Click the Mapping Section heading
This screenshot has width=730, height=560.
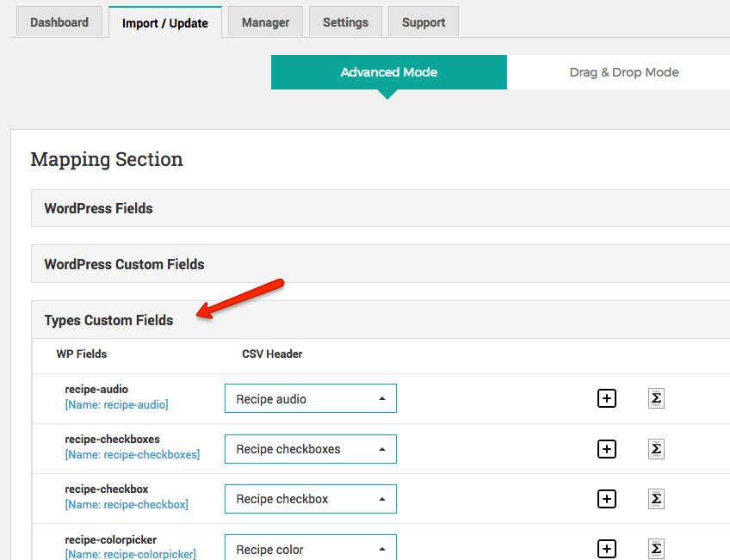click(x=107, y=159)
